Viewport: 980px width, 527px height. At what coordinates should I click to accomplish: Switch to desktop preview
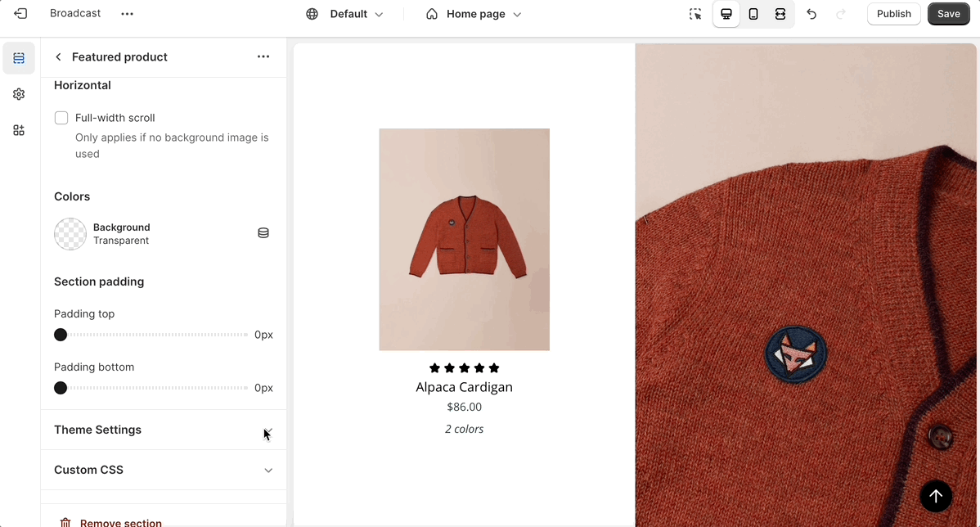[x=726, y=14]
